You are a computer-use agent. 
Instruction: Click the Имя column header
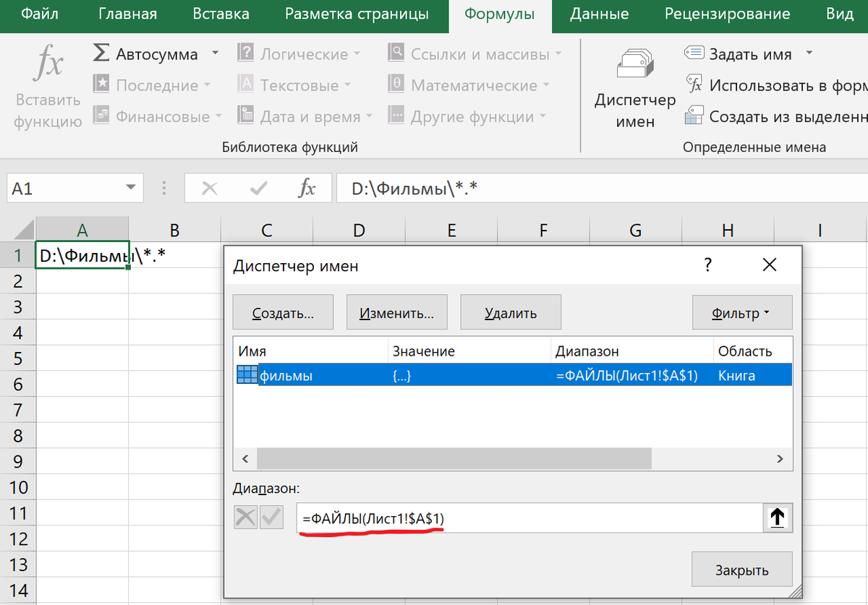coord(310,351)
